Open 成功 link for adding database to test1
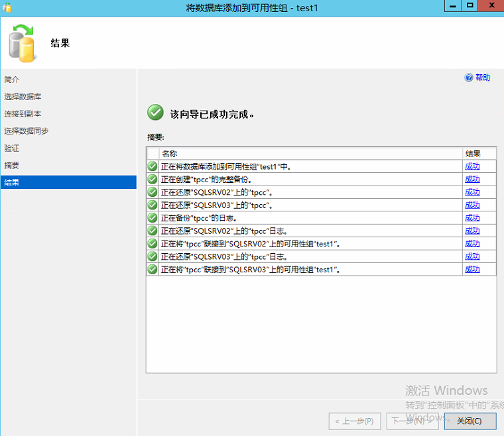 472,166
